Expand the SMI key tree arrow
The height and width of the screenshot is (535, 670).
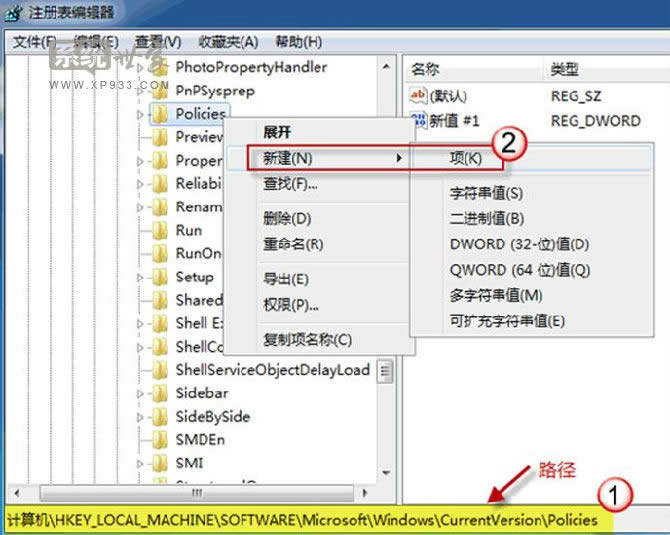pos(140,462)
